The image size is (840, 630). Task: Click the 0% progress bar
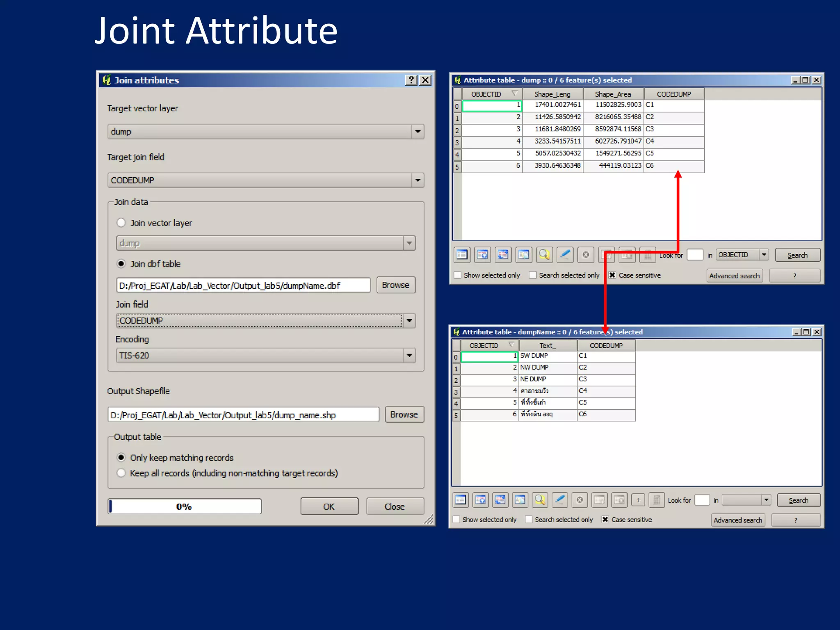tap(185, 507)
